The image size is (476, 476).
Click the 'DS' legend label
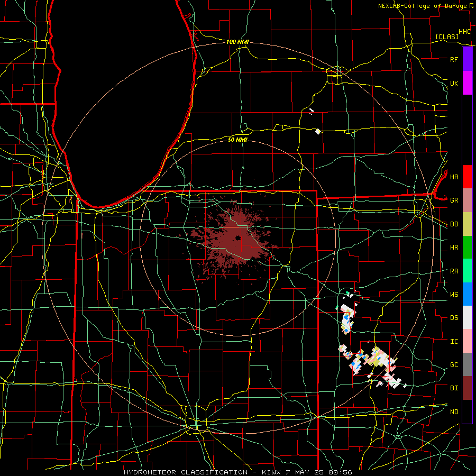pos(454,318)
